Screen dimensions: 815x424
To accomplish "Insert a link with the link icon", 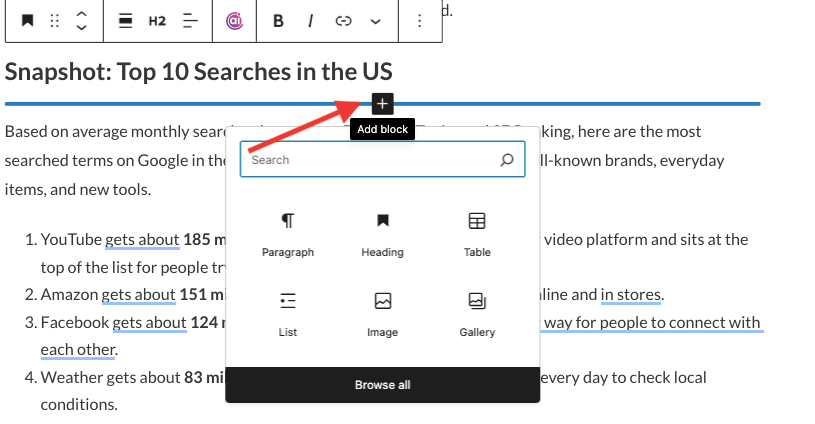I will (343, 21).
